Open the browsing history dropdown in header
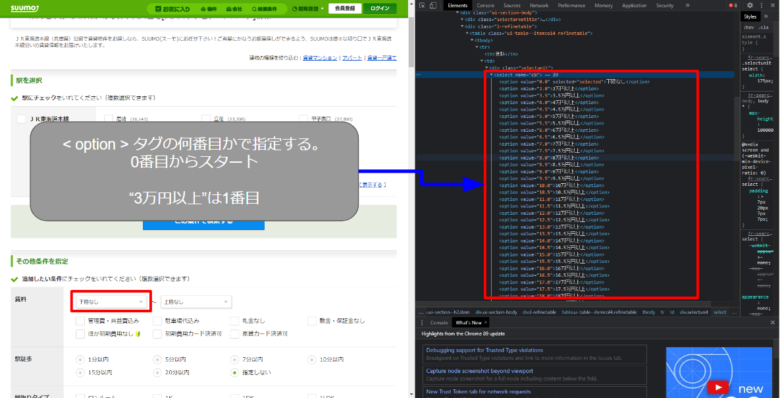Screen dimensions: 780x398 [x=308, y=9]
